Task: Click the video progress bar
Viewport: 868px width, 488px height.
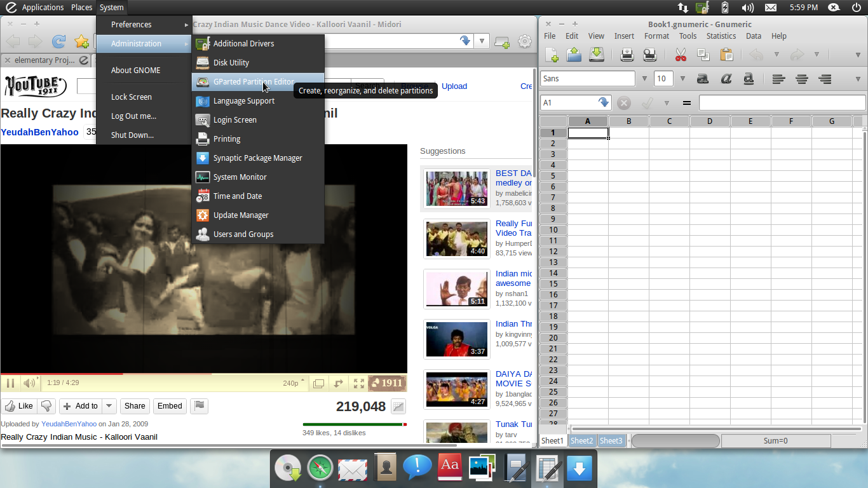Action: point(203,374)
